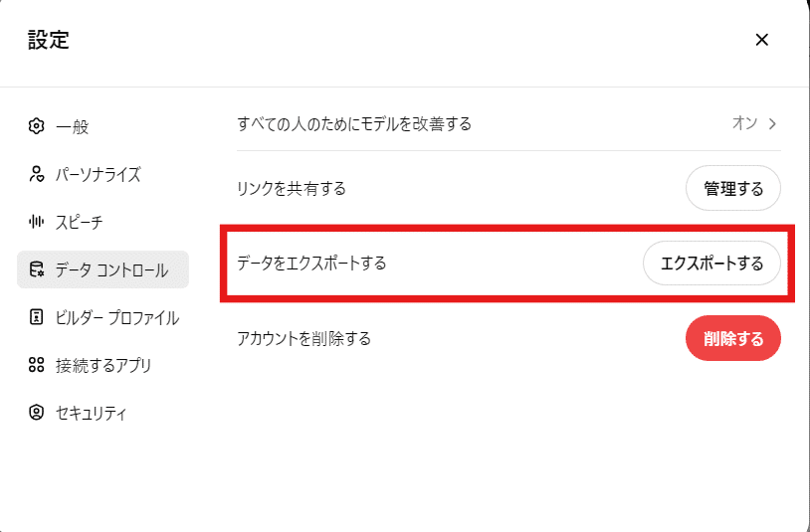Switch to the セキュリティ tab label
The height and width of the screenshot is (532, 810).
tap(91, 413)
